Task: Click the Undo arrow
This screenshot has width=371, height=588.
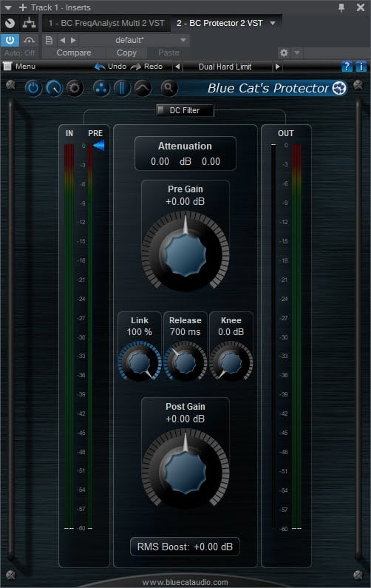Action: (x=100, y=67)
